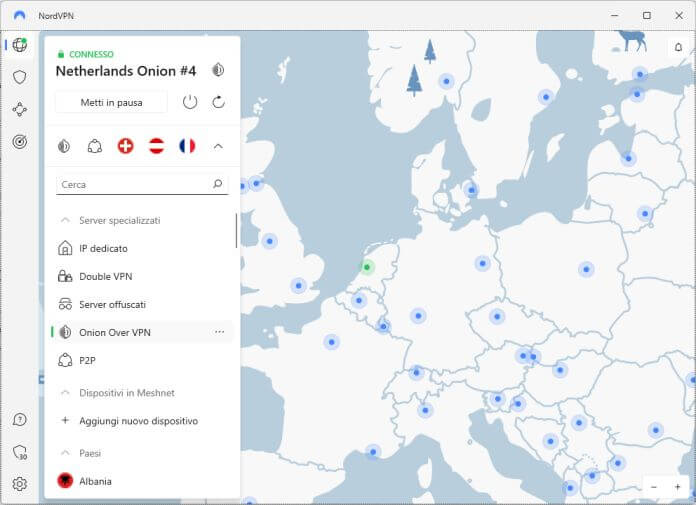Click the Metti in pausa button
The height and width of the screenshot is (505, 696).
click(x=111, y=102)
